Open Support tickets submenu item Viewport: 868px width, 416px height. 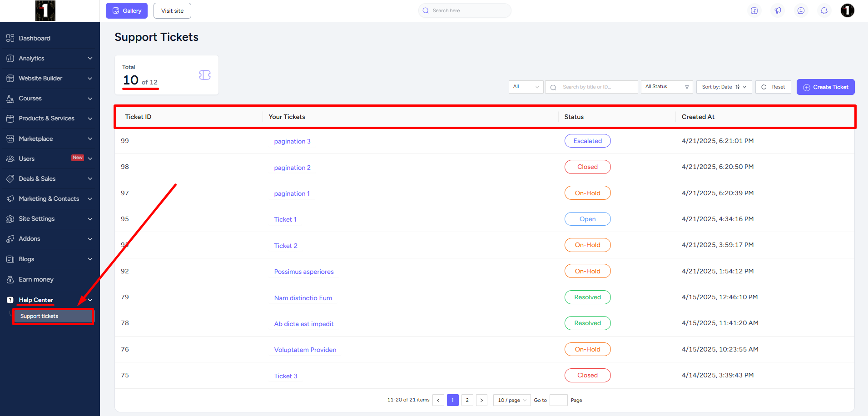(x=53, y=316)
